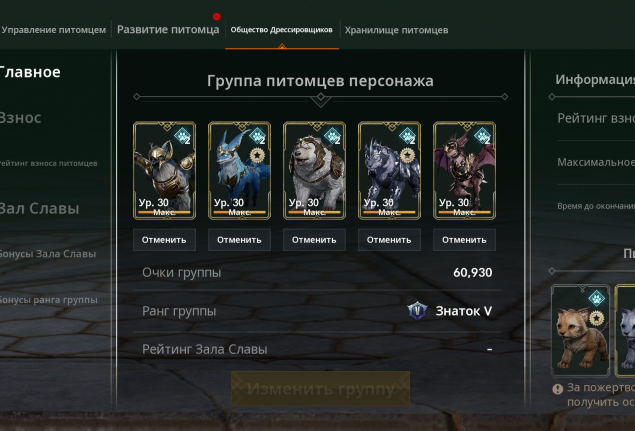Open the Хранилище питомцев tab
Screen dimensions: 635x431
[x=396, y=30]
